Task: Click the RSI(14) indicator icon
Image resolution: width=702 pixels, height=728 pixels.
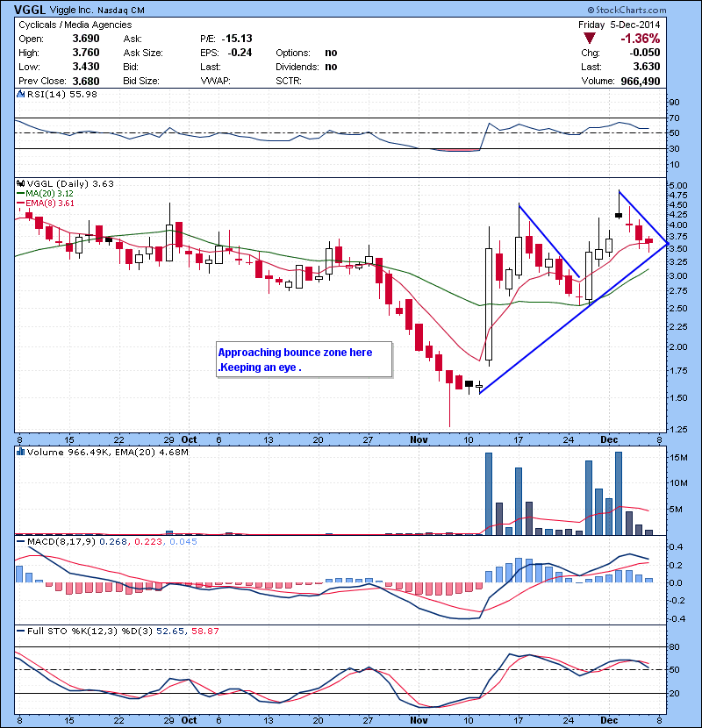Action: (20, 94)
